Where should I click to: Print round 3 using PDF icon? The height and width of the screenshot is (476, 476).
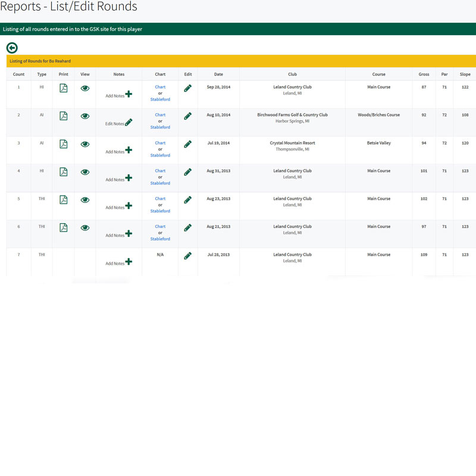[x=64, y=144]
